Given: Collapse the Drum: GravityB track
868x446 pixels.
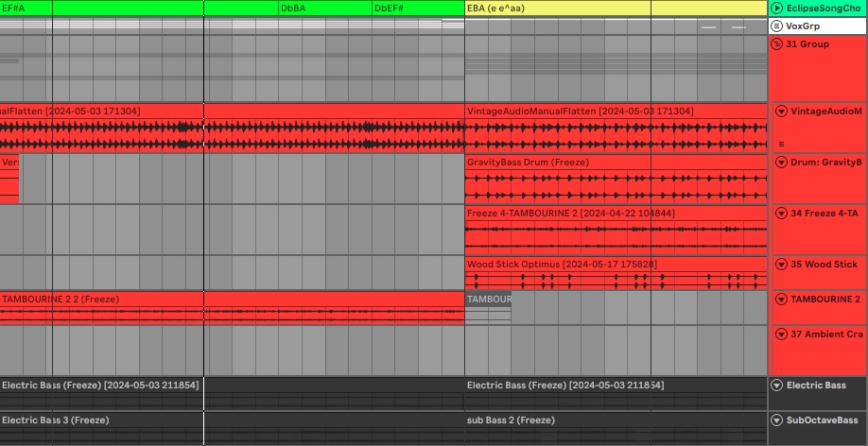Looking at the screenshot, I should (x=781, y=163).
